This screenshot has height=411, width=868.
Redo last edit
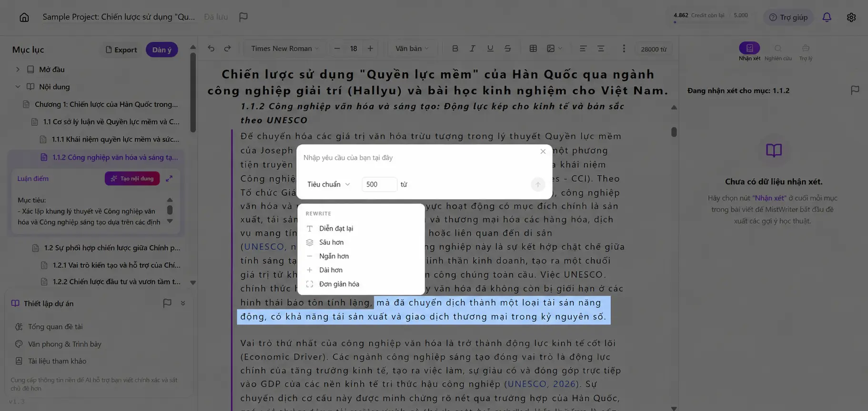[228, 49]
